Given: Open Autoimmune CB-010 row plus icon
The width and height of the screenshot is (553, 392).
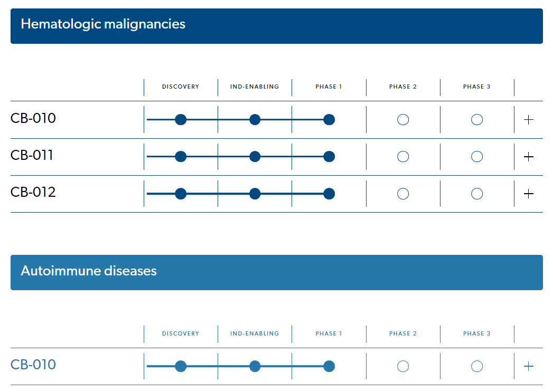Looking at the screenshot, I should click(528, 366).
